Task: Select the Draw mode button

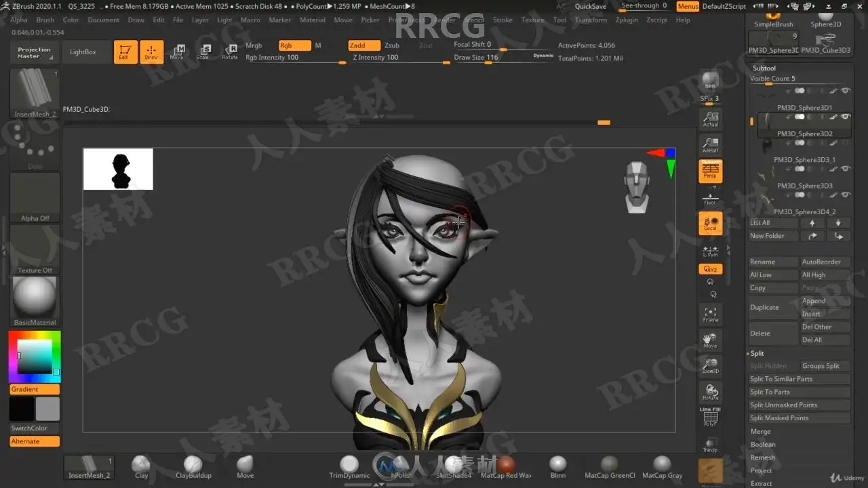Action: coord(151,52)
